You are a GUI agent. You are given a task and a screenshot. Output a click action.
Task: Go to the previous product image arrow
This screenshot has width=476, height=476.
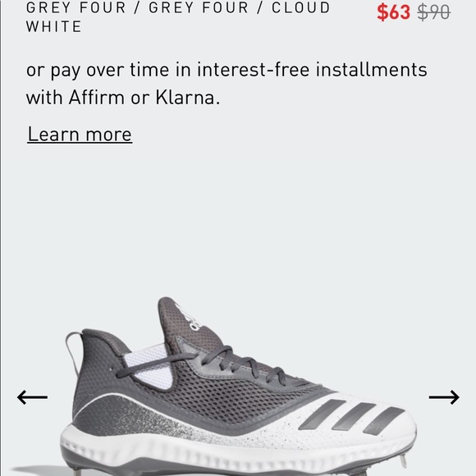32,397
